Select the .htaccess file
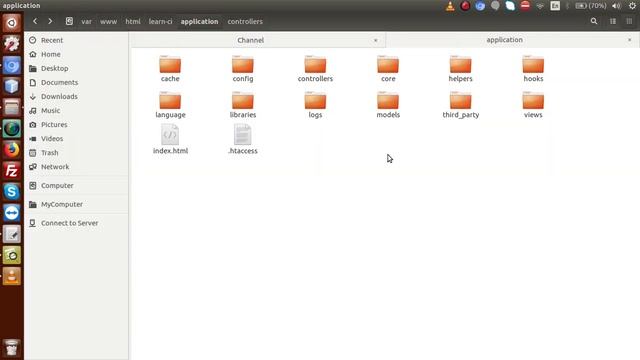640x360 pixels. click(243, 139)
